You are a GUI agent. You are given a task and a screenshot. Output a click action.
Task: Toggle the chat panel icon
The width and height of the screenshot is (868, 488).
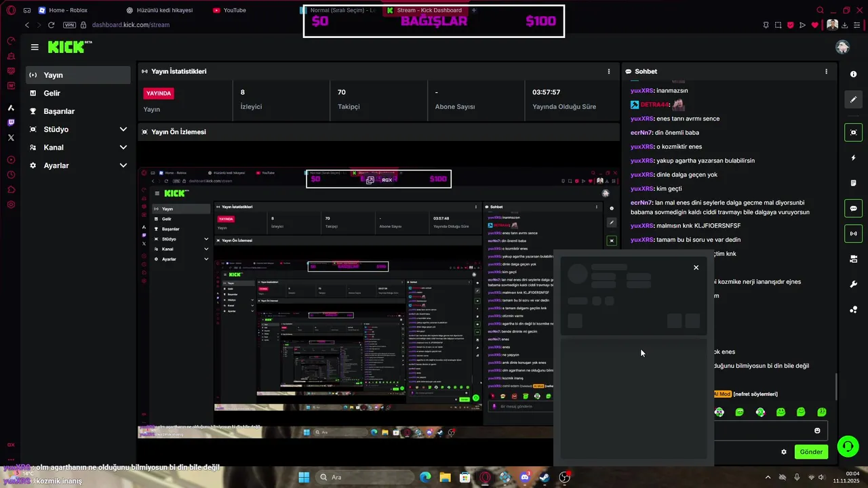point(853,208)
